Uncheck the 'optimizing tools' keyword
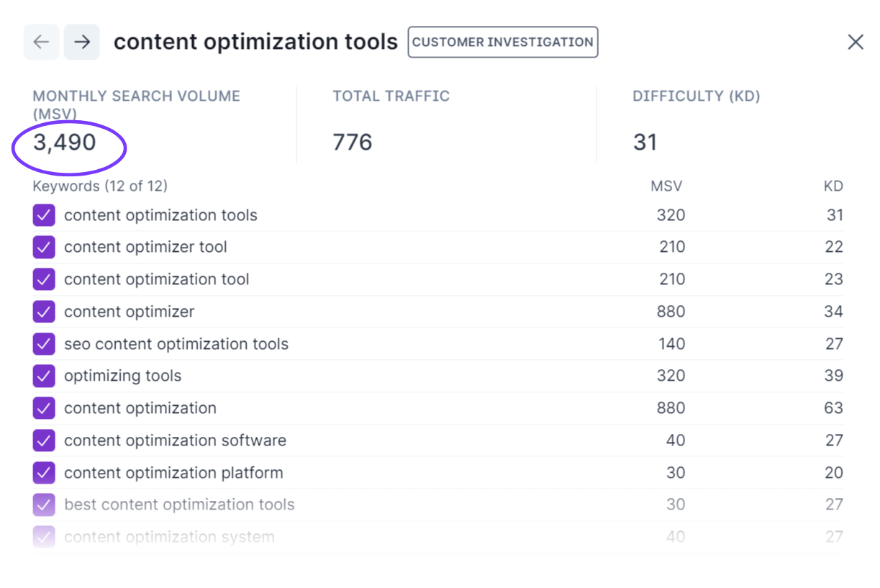The height and width of the screenshot is (588, 880). point(44,376)
